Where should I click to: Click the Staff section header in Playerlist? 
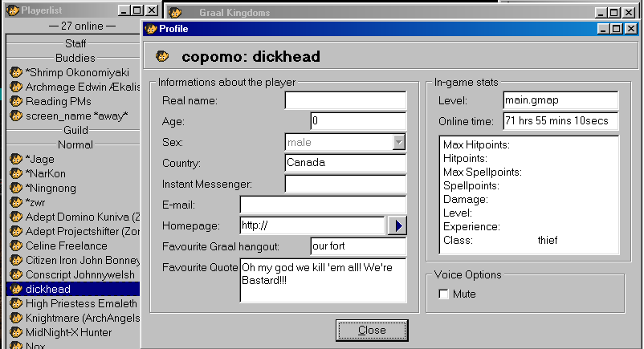75,43
